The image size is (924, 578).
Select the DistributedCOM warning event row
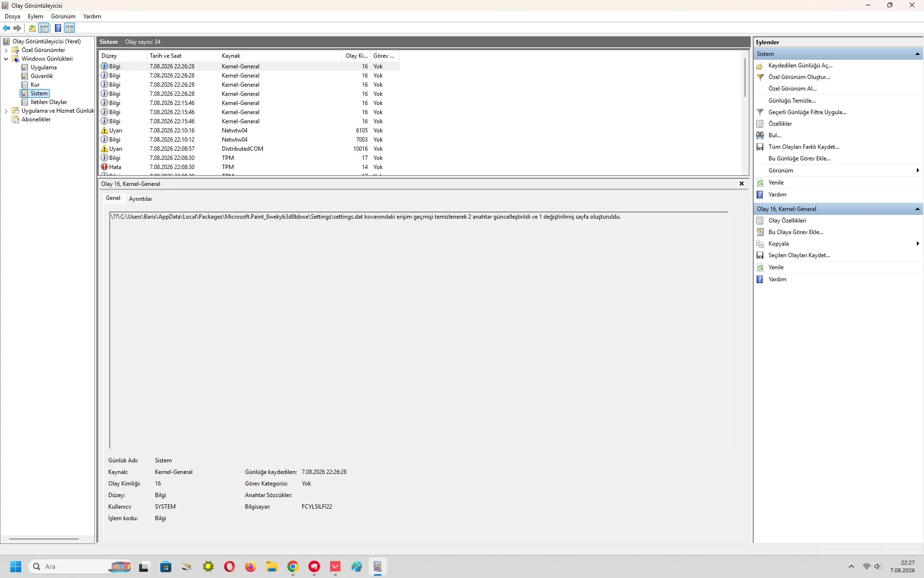coord(249,149)
